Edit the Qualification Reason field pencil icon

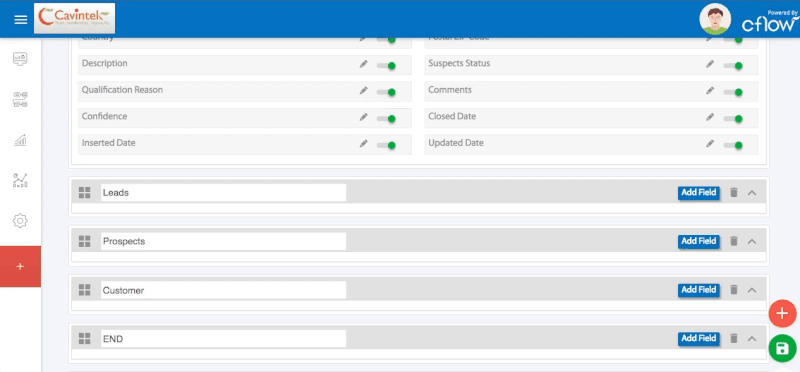363,90
